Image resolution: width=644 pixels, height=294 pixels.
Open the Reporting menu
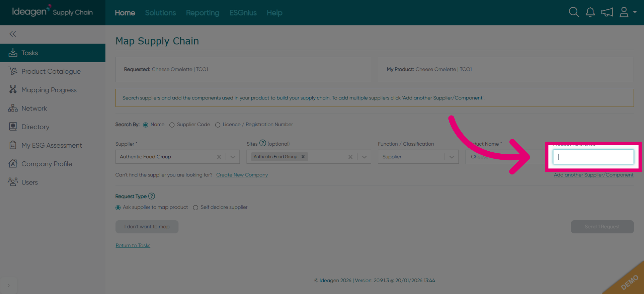click(x=203, y=13)
